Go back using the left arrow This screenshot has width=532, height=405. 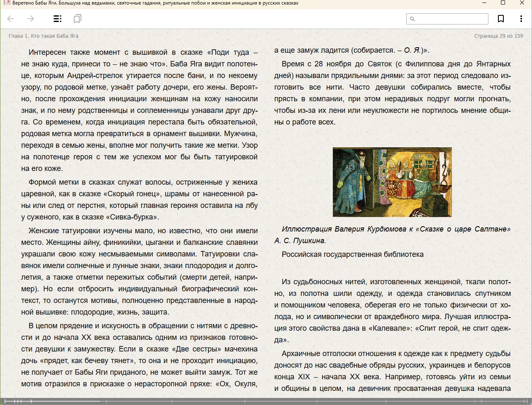click(11, 19)
